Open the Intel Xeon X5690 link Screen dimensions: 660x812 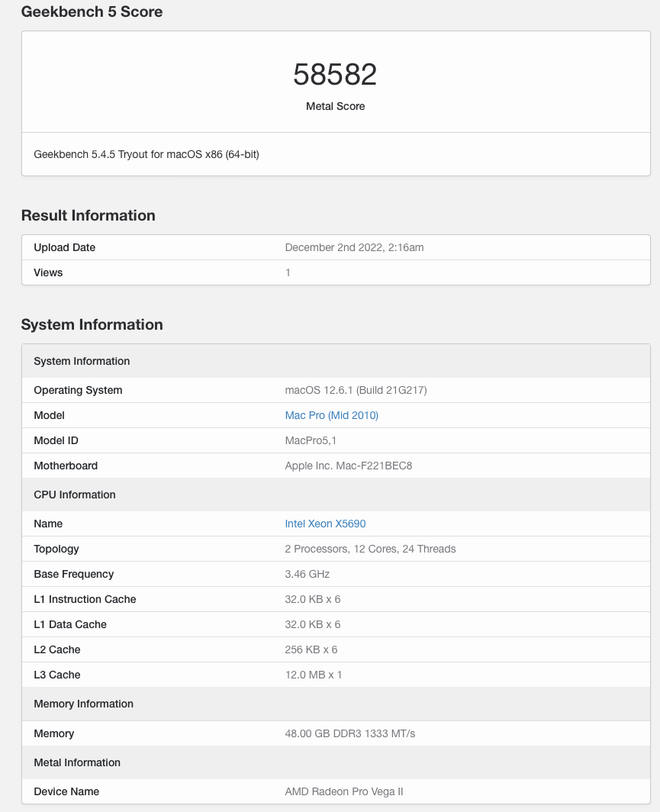coord(325,524)
